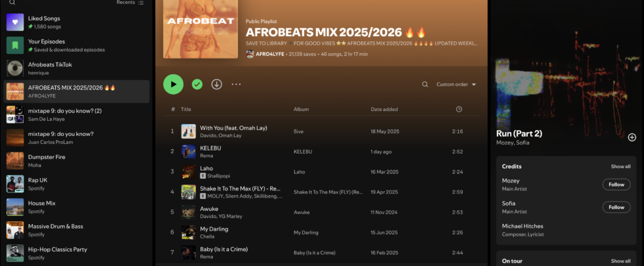Select Afrobeats TikTok playlist
This screenshot has height=266, width=644.
(76, 68)
